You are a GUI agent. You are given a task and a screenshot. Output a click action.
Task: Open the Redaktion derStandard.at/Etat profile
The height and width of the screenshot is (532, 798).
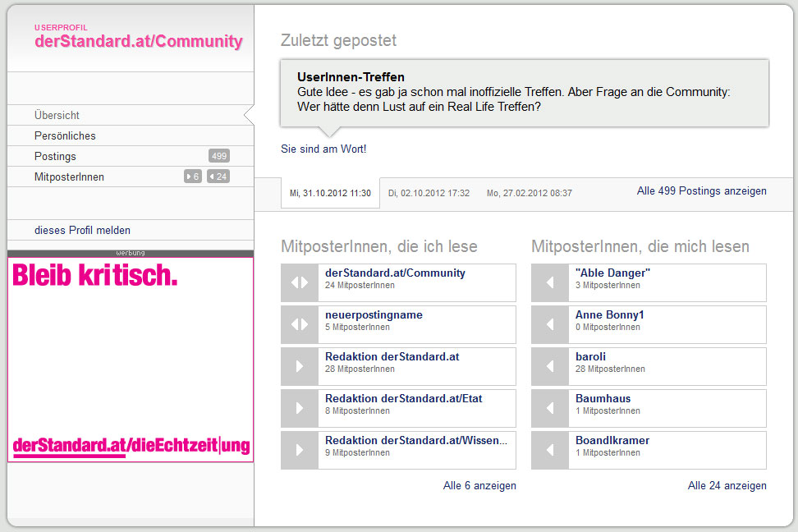(x=404, y=398)
